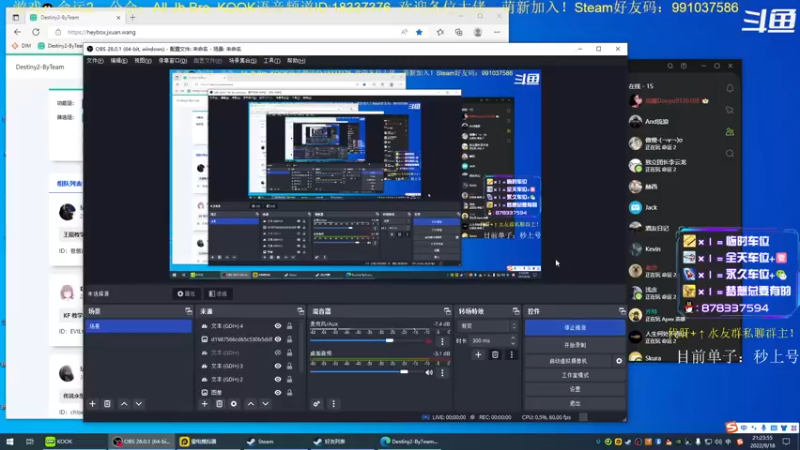Mute desktop audio speaker icon
The height and width of the screenshot is (450, 800).
click(429, 372)
